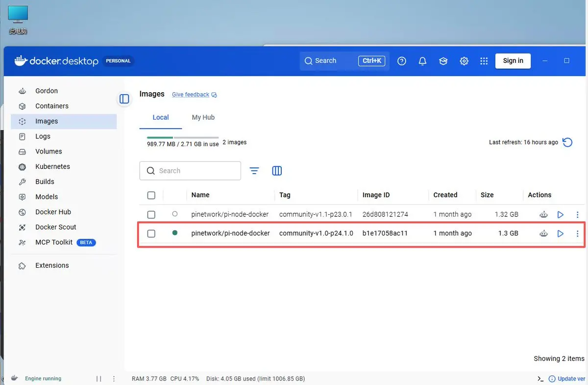Open Volumes in the sidebar
Viewport: 588px width, 385px height.
64,152
